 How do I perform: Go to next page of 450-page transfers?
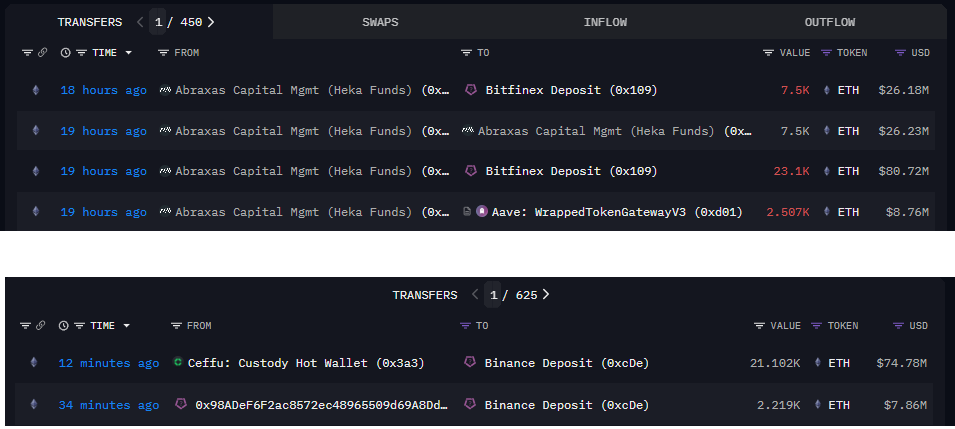click(x=211, y=22)
